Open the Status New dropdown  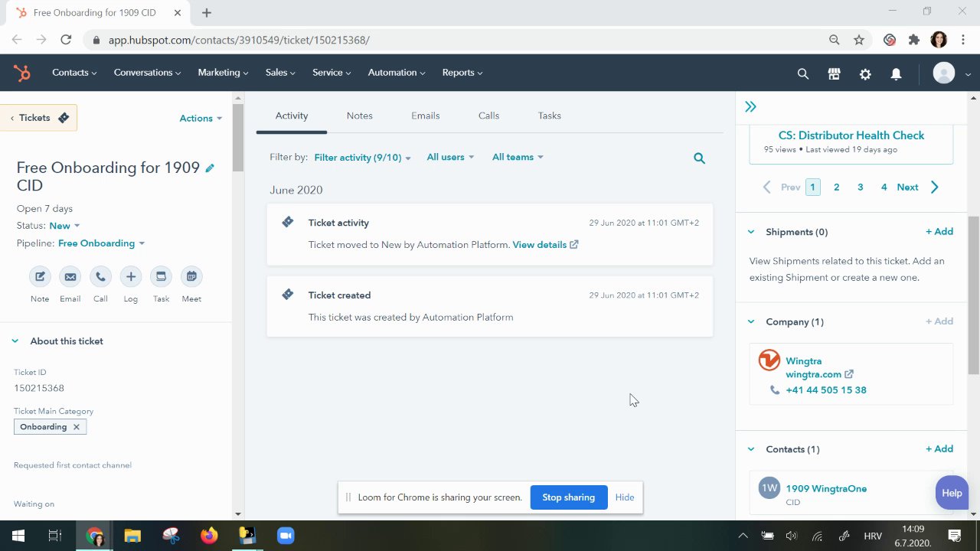pos(64,226)
